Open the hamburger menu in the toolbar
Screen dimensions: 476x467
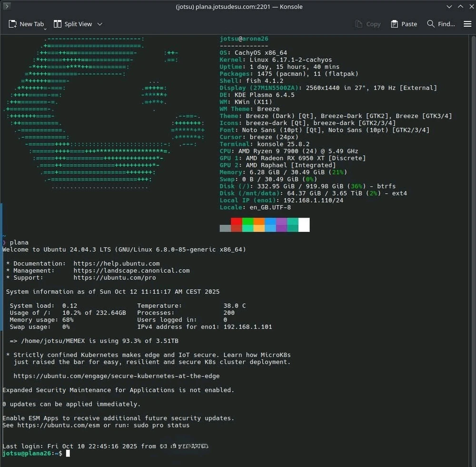pos(467,24)
